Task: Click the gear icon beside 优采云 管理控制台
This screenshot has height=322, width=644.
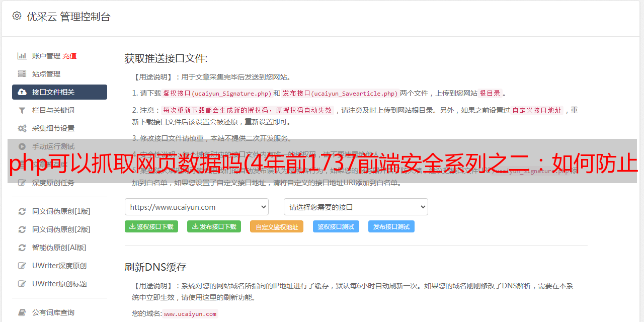Action: pos(17,16)
